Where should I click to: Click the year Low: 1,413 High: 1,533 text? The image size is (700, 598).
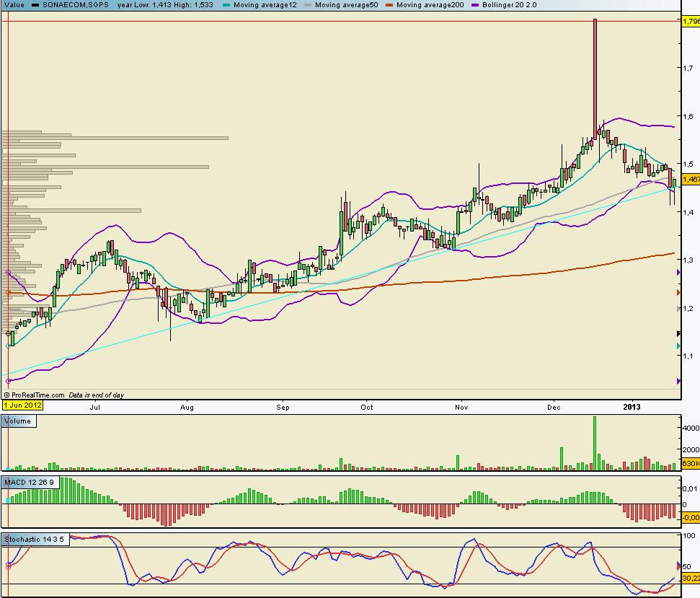point(165,5)
